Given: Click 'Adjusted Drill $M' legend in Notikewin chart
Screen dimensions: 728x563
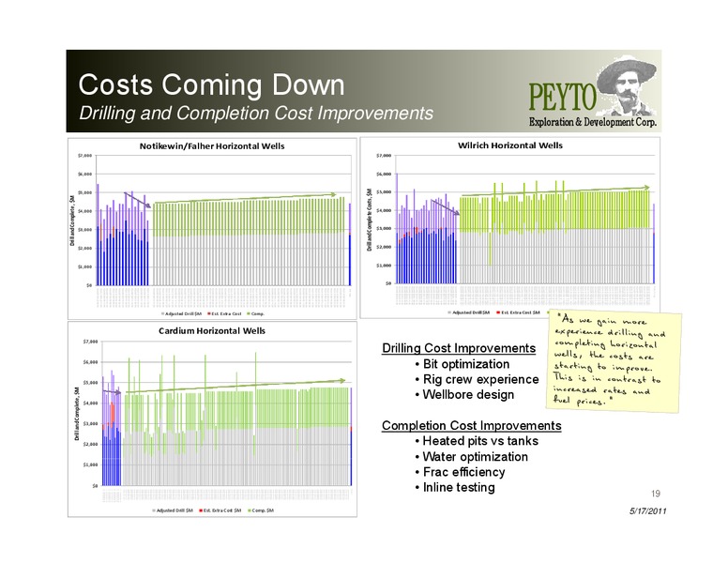Looking at the screenshot, I should tap(182, 313).
